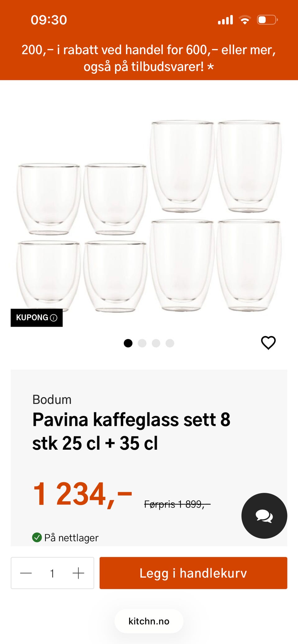298x644 pixels.
Task: Add product to favorites with heart icon
Action: pyautogui.click(x=268, y=343)
